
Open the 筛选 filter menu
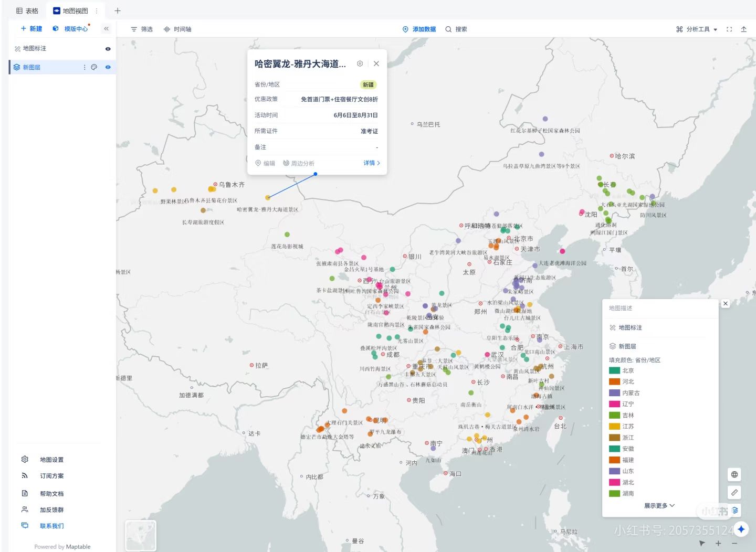pyautogui.click(x=142, y=29)
